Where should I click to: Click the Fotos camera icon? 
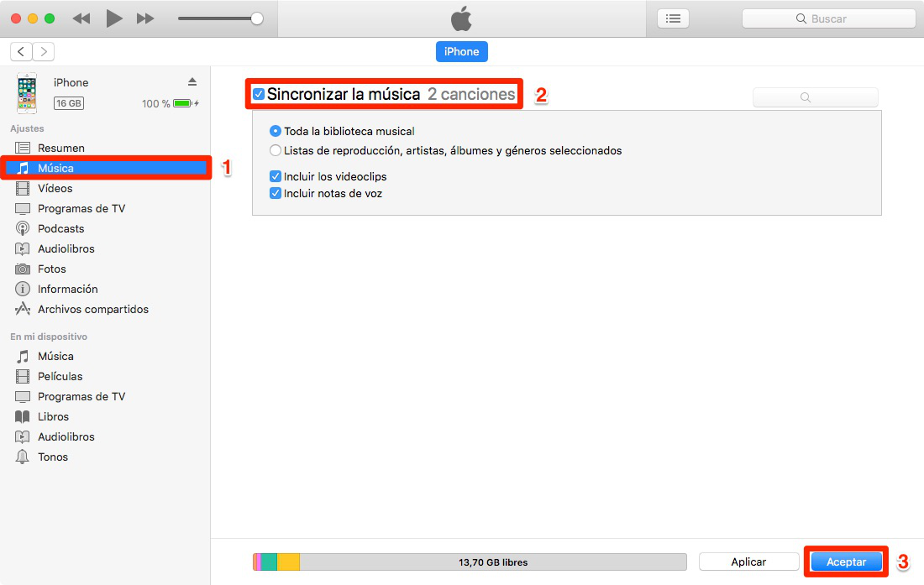(x=23, y=269)
